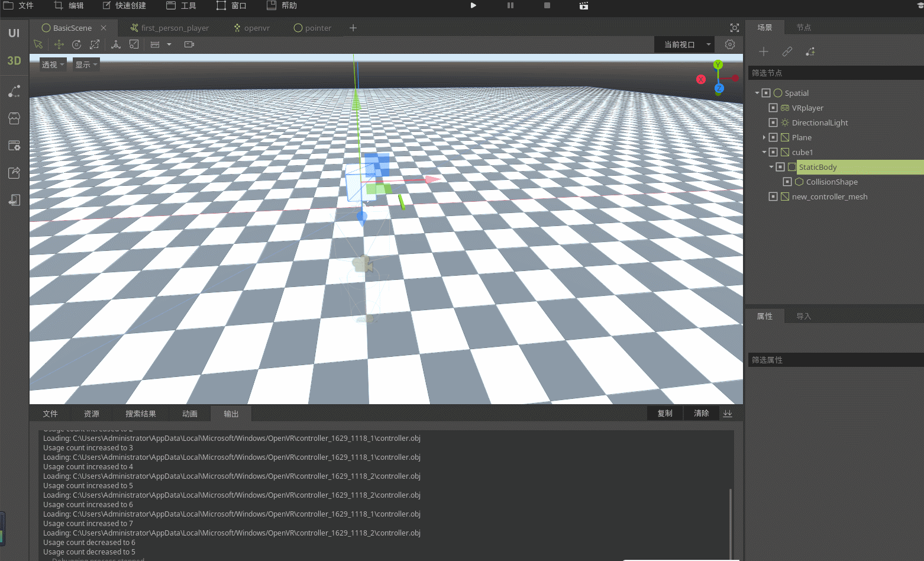This screenshot has width=924, height=561.
Task: Click the 筛选属性 filter properties field
Action: 836,360
